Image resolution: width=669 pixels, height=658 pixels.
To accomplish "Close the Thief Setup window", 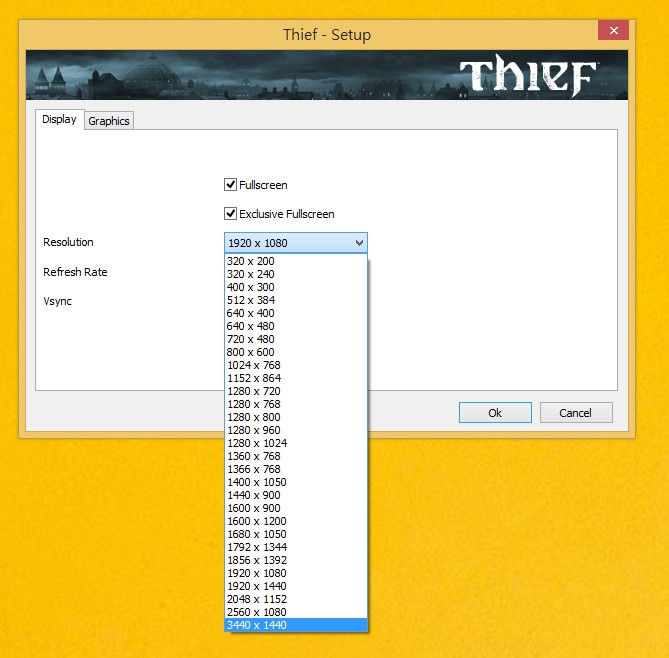I will coord(613,30).
